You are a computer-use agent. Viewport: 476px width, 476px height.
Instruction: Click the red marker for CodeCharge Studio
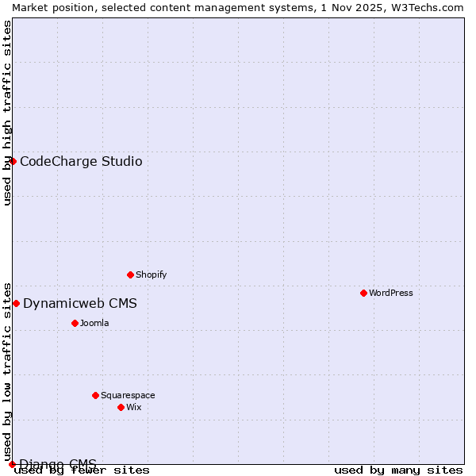pyautogui.click(x=13, y=161)
